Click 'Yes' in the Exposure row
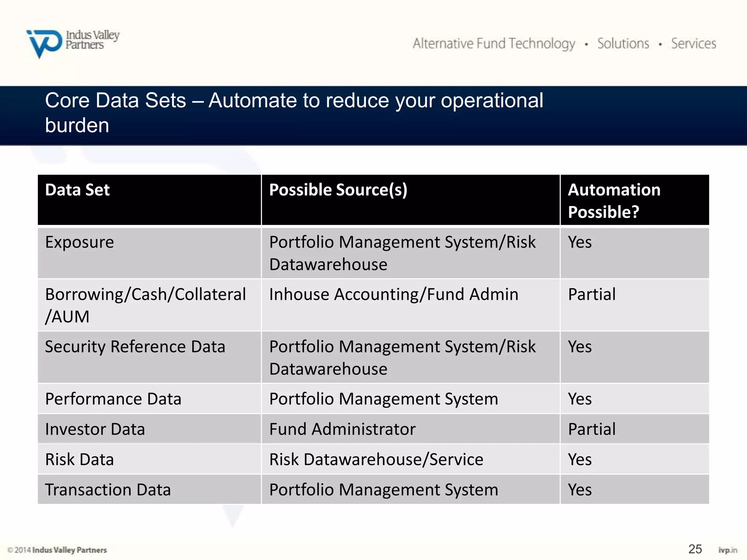 pyautogui.click(x=580, y=242)
